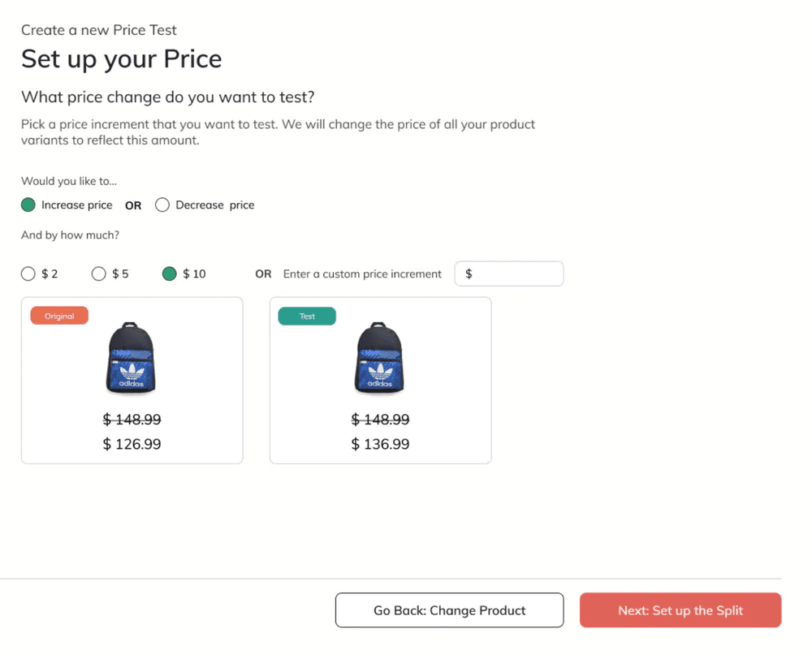The image size is (812, 659).
Task: Click the struck-through $148.99 in Test card
Action: [381, 420]
